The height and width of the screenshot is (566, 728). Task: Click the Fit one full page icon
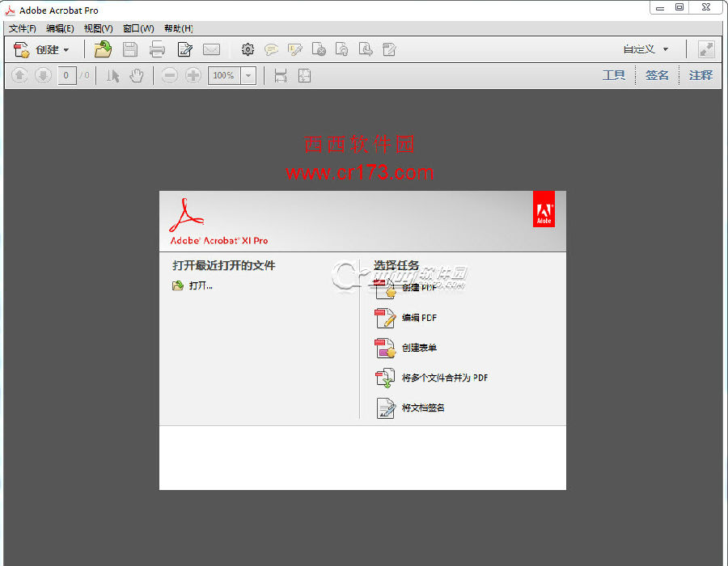[x=304, y=76]
